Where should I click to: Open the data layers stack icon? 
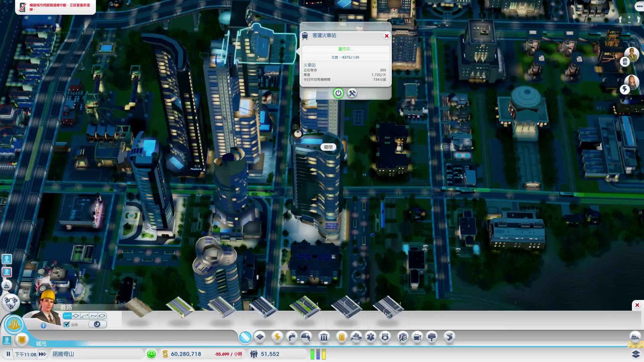636,354
